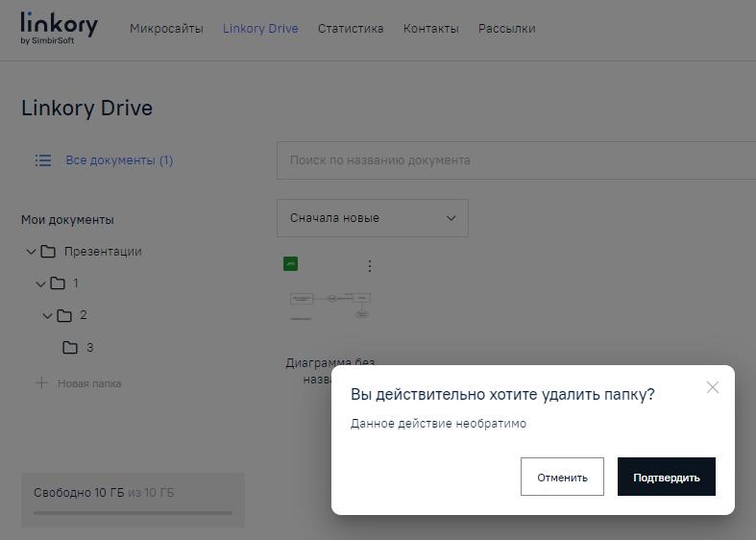Image resolution: width=756 pixels, height=540 pixels.
Task: Click the storage usage progress bar
Action: [133, 513]
